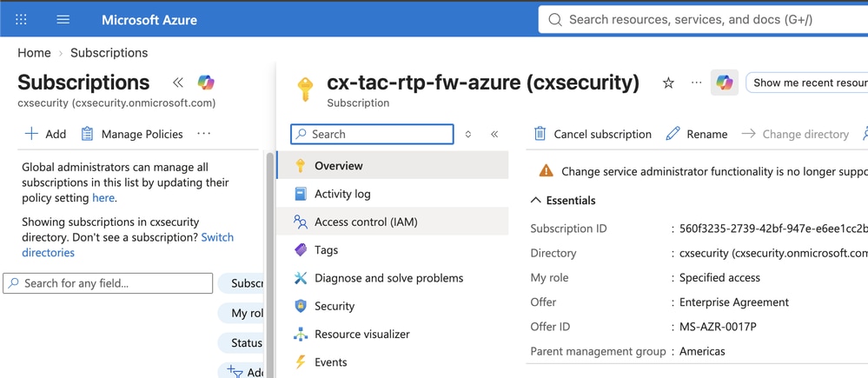Click the Status filter pill

pyautogui.click(x=242, y=343)
